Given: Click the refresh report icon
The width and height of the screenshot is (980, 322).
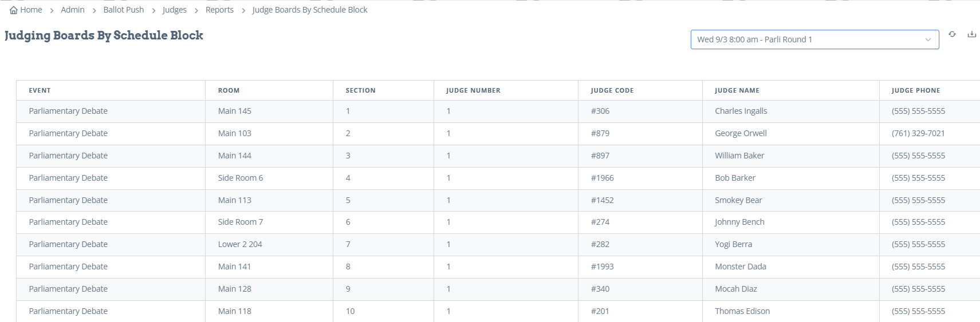Looking at the screenshot, I should point(952,34).
